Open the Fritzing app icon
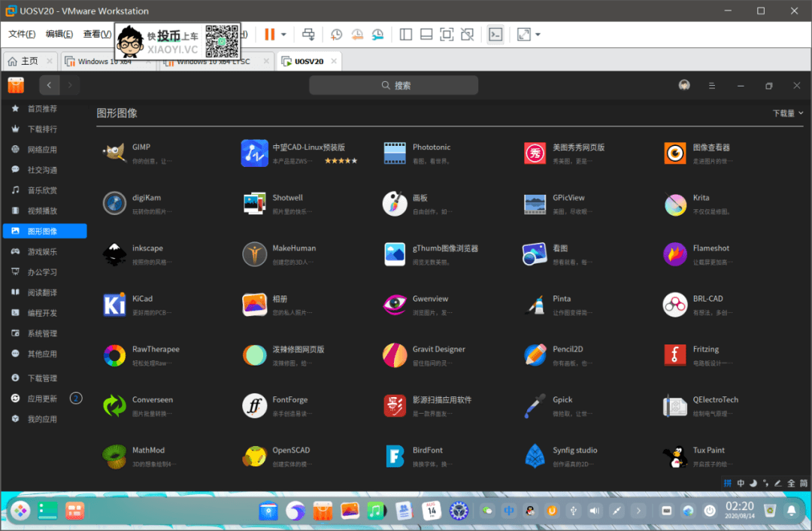This screenshot has width=812, height=531. click(x=675, y=355)
